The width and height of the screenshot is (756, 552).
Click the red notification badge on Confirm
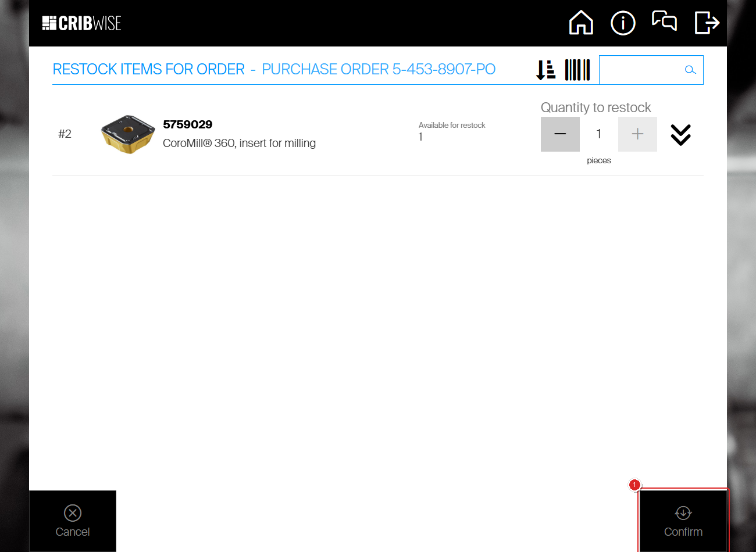click(634, 485)
